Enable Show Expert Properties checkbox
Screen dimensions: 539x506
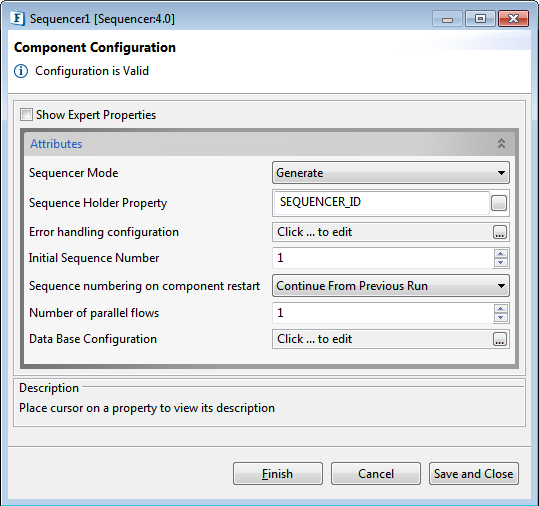click(26, 115)
